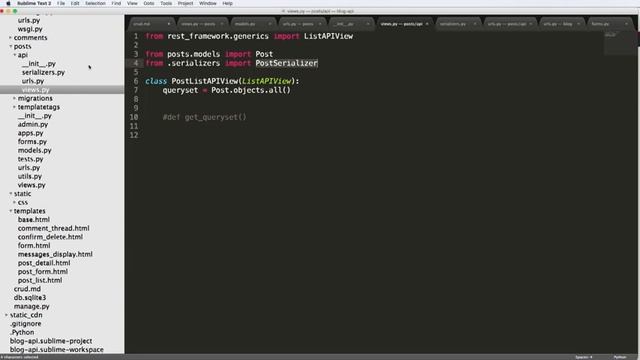Screen dimensions: 640x360
Task: Close the active views.py — posts/api tab
Action: (427, 24)
